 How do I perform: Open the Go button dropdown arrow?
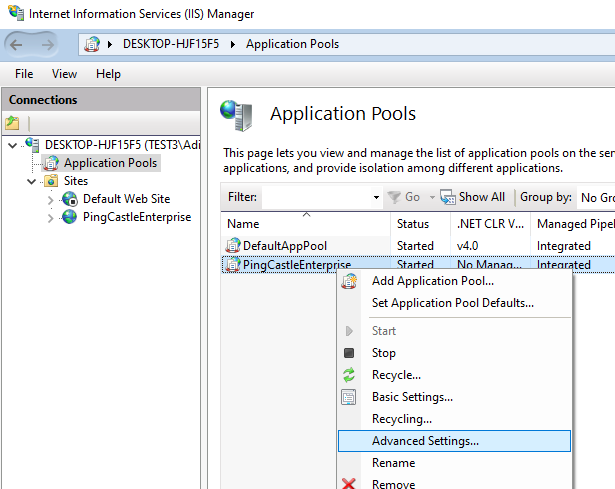pos(432,197)
